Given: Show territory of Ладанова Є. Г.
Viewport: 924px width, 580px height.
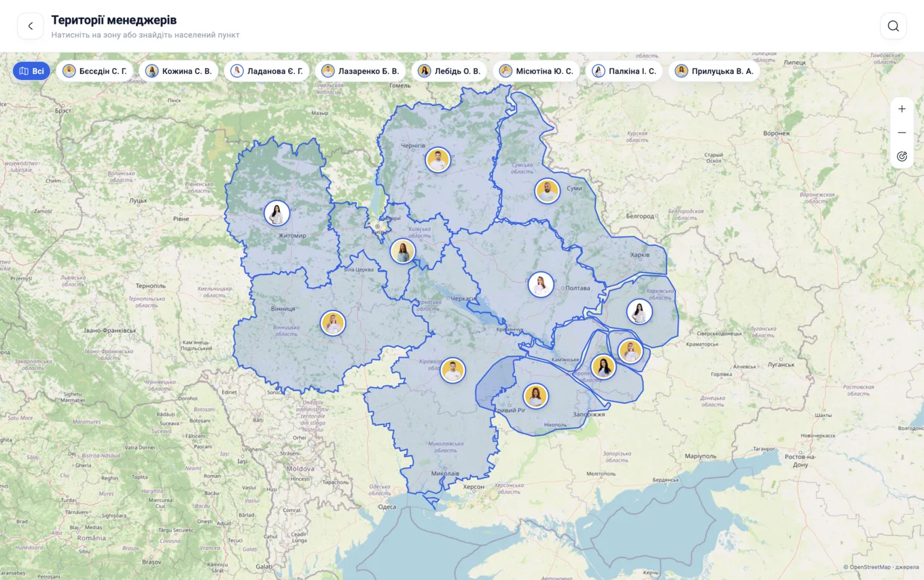Looking at the screenshot, I should [x=266, y=71].
